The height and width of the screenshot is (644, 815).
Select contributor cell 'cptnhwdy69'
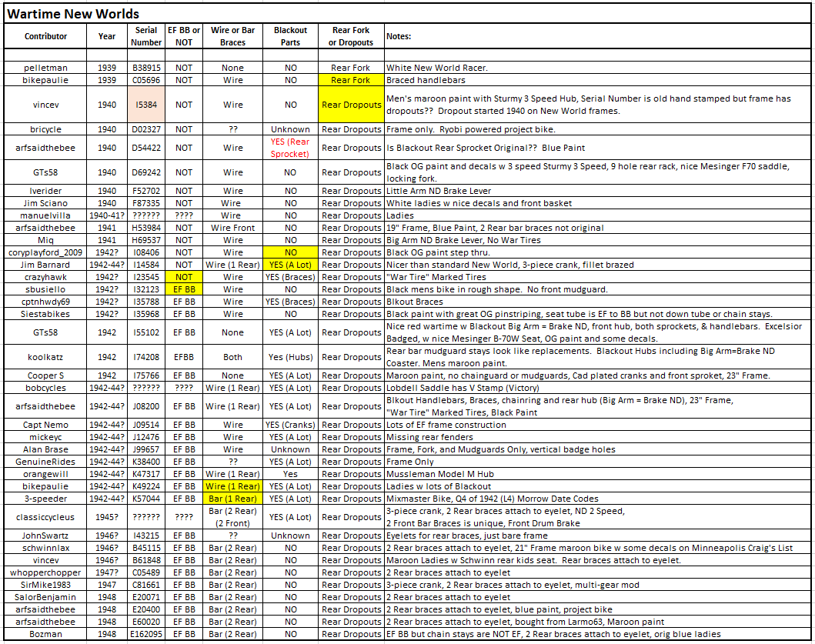[x=45, y=302]
